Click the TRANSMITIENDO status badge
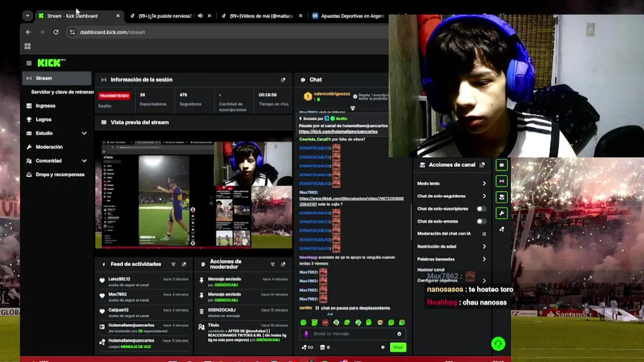The height and width of the screenshot is (362, 644). 114,96
